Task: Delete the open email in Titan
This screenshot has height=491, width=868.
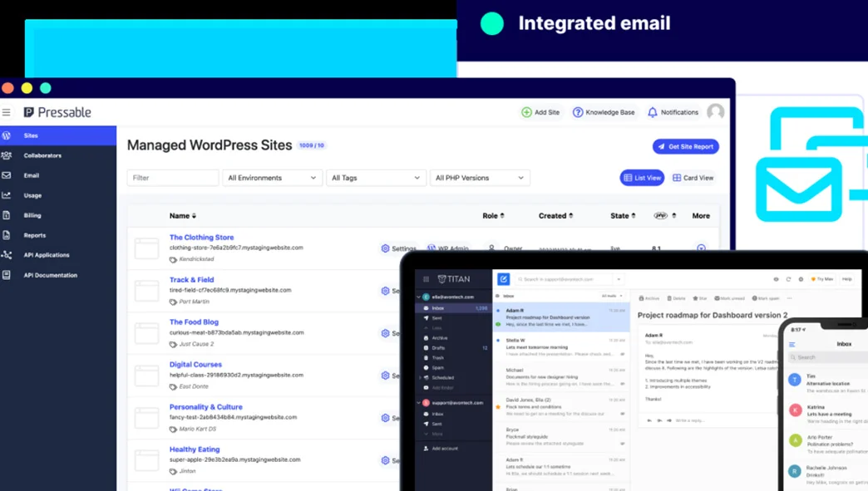Action: click(676, 298)
